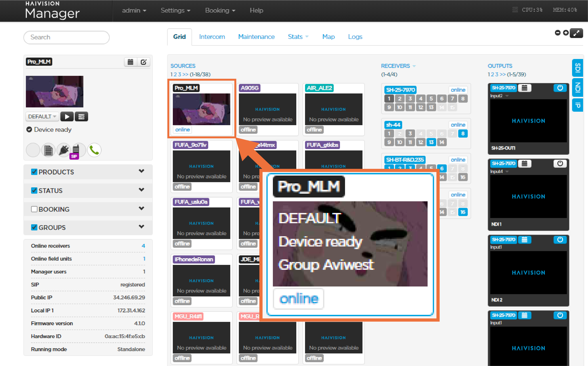Open the DEFAULT profile dropdown
The width and height of the screenshot is (588, 366).
click(42, 117)
